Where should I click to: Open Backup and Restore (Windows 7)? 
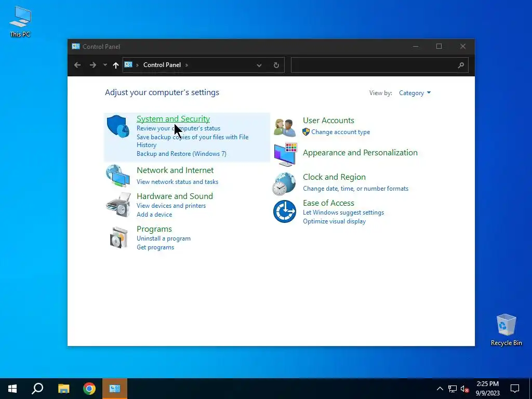pyautogui.click(x=181, y=154)
